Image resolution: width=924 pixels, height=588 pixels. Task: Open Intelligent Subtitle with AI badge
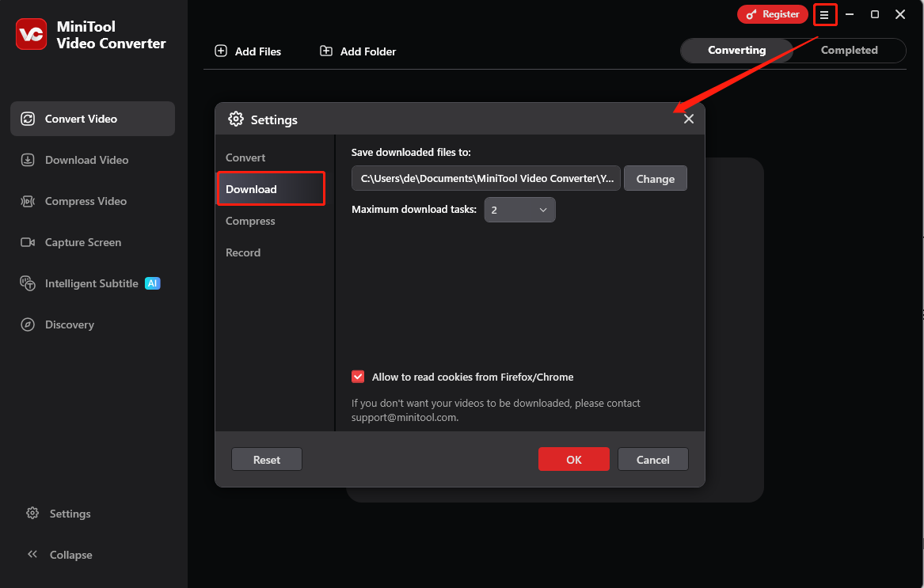(28, 283)
